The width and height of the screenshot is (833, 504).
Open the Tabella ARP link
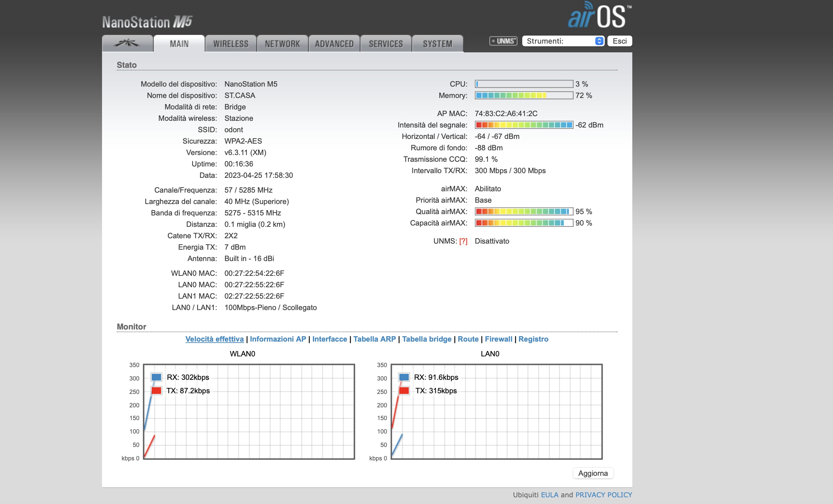(375, 339)
